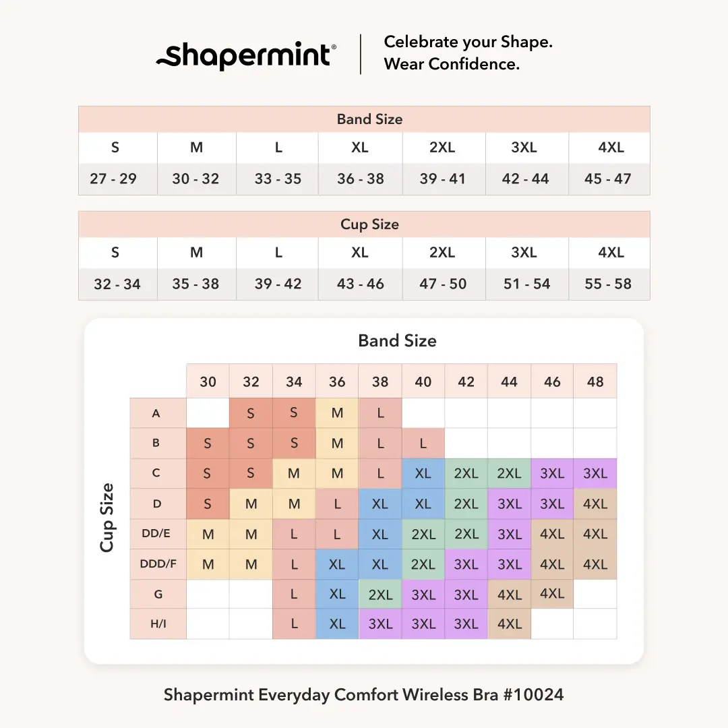This screenshot has height=728, width=728.
Task: Select the DD/E cup row label
Action: [x=156, y=534]
